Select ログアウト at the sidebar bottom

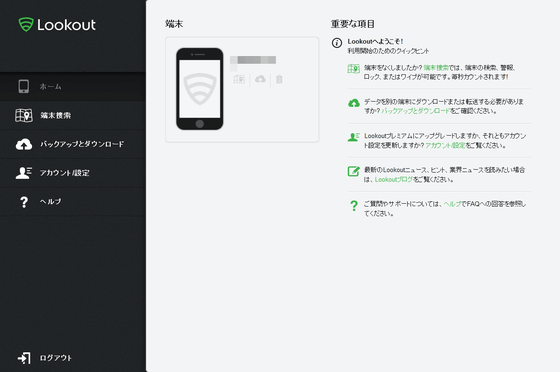pos(56,358)
